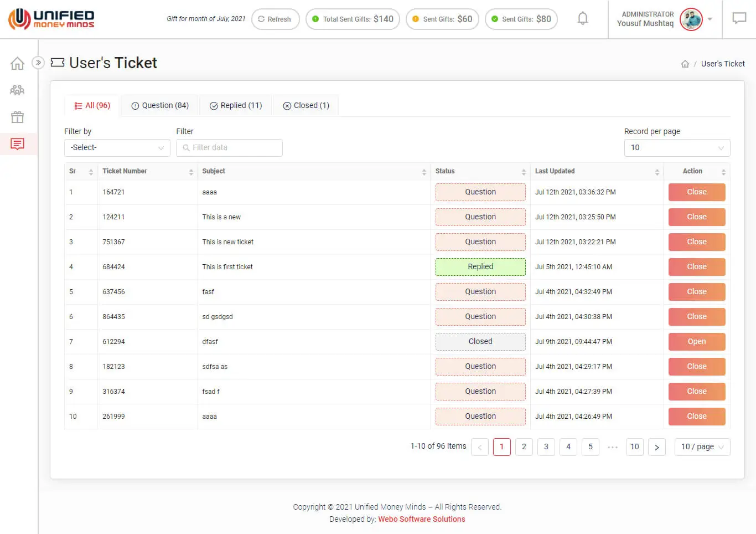Switch to the Question (84) tab
756x534 pixels.
(x=160, y=106)
